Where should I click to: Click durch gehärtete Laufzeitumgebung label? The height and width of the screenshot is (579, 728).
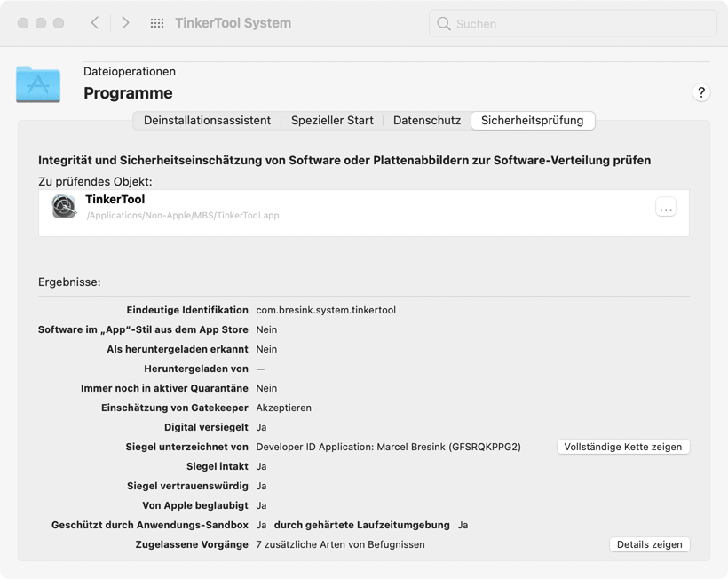point(361,525)
